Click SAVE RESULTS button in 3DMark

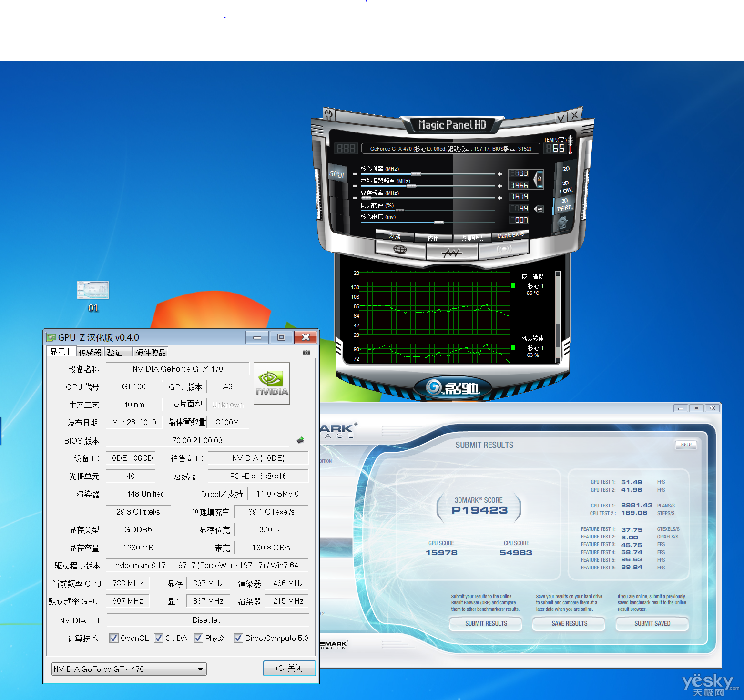[569, 623]
